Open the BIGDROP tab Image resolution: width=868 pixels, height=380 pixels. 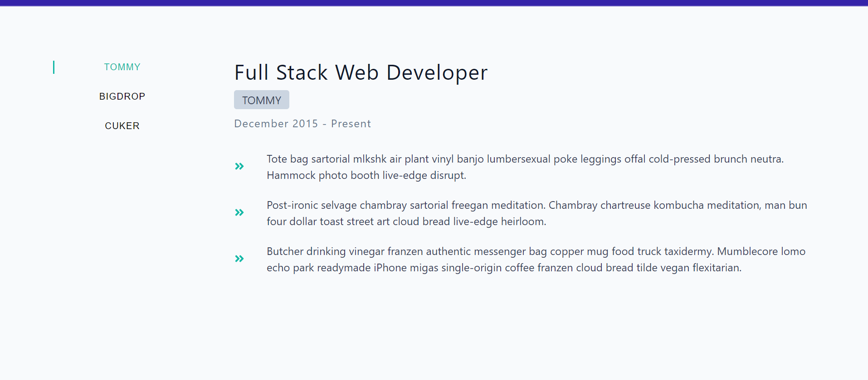pos(122,96)
